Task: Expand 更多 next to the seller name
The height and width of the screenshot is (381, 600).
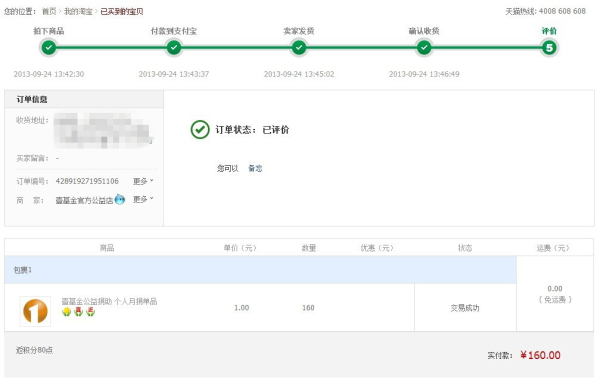Action: point(143,199)
